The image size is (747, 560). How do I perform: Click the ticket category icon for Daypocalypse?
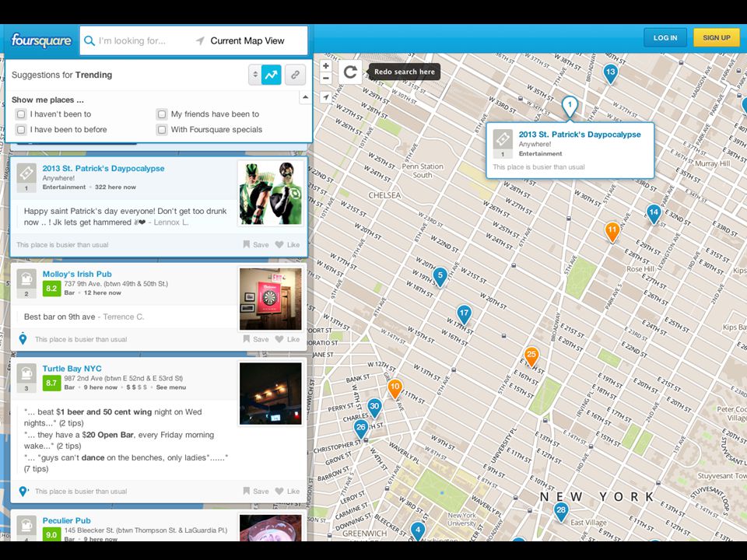(x=26, y=173)
